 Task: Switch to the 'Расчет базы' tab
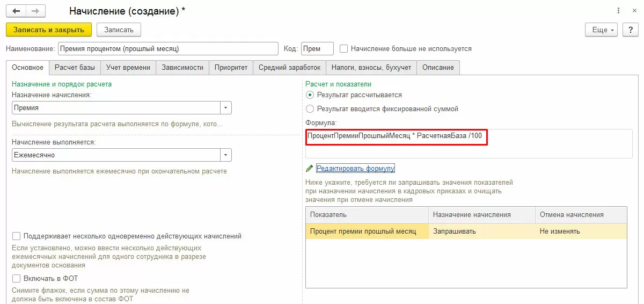pos(75,68)
